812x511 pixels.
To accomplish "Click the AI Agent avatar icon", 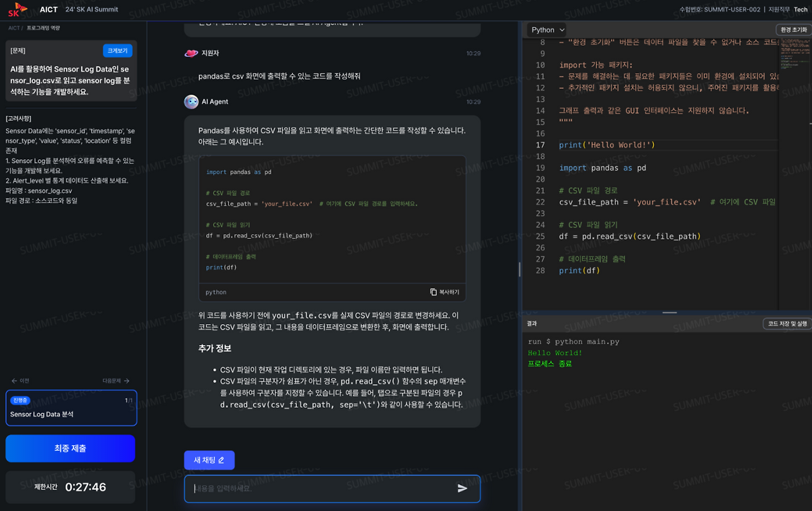I will pyautogui.click(x=191, y=101).
